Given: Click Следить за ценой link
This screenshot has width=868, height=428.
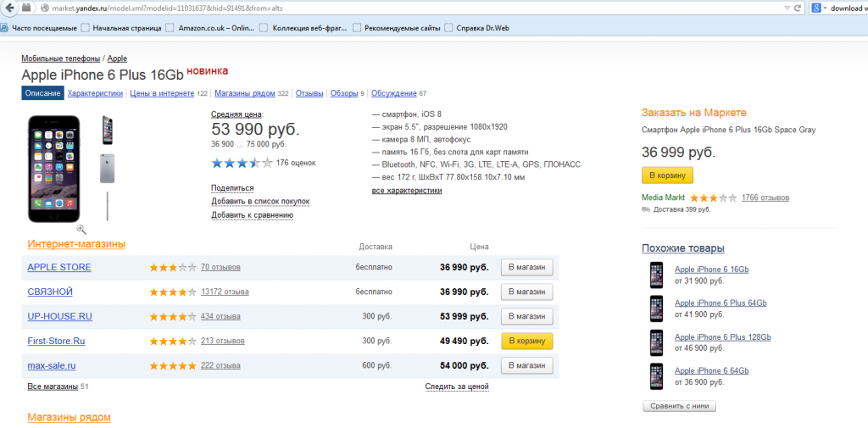Looking at the screenshot, I should [457, 386].
